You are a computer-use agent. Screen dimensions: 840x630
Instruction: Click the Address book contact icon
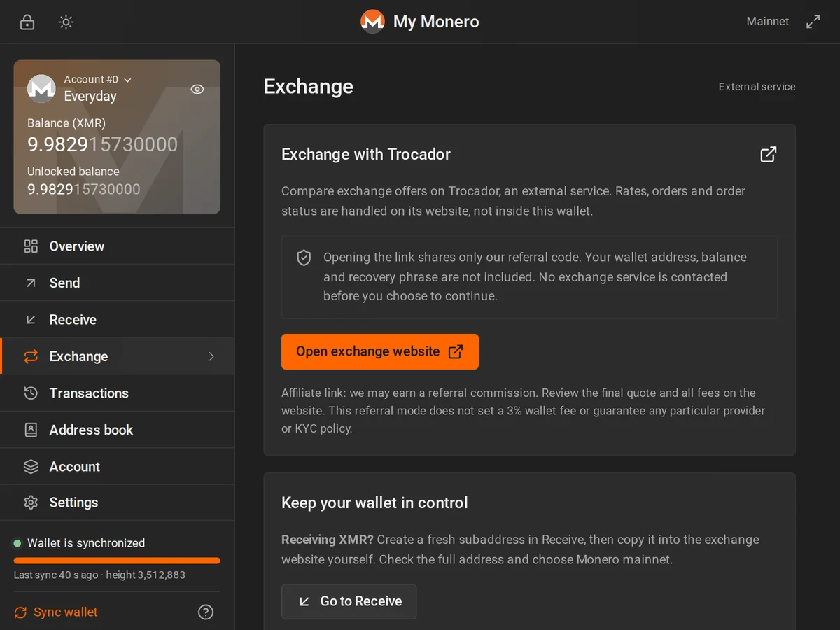pos(31,430)
